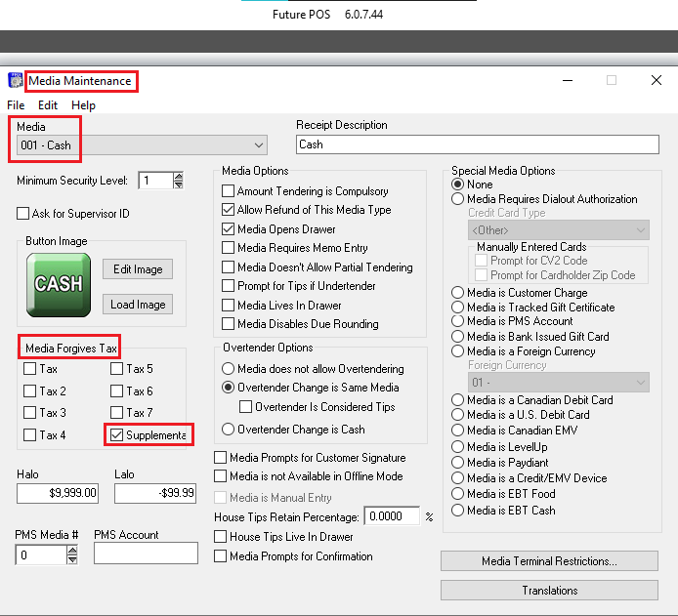Enable Ask for Supervisor ID checkbox

pos(23,214)
